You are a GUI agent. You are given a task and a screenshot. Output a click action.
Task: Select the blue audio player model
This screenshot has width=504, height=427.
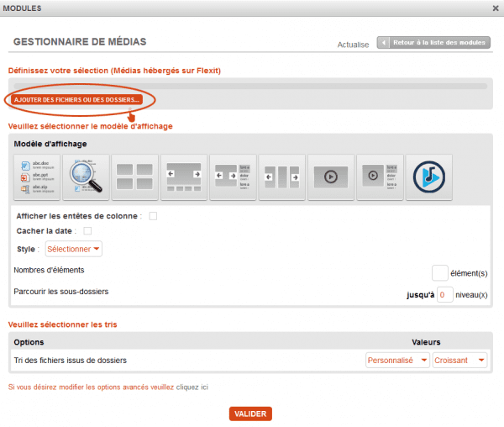429,177
